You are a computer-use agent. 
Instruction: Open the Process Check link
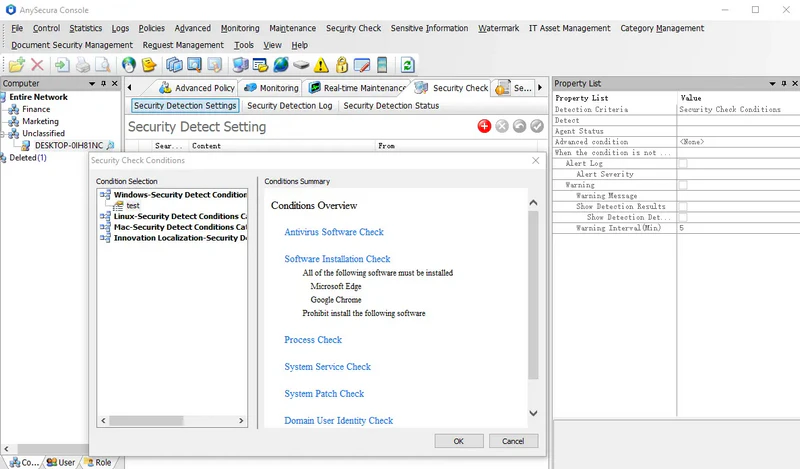coord(313,339)
